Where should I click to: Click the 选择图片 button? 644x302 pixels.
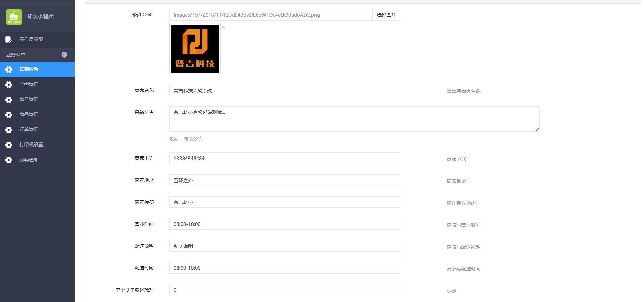pos(386,15)
